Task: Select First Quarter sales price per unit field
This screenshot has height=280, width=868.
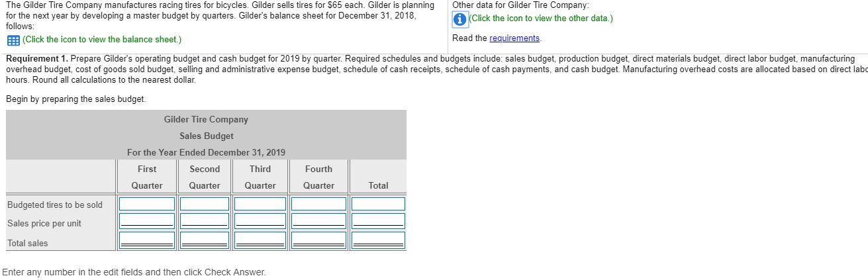Action: [147, 220]
